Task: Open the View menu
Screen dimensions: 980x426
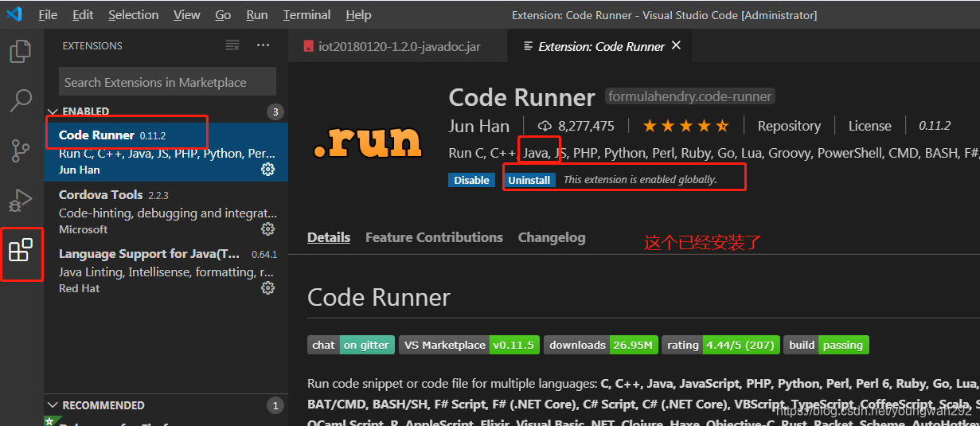Action: (x=187, y=14)
